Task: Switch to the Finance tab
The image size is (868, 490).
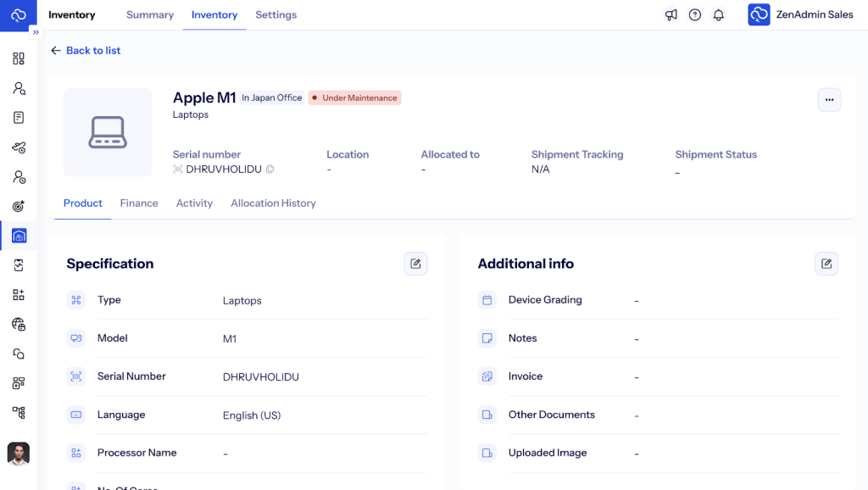Action: click(139, 203)
